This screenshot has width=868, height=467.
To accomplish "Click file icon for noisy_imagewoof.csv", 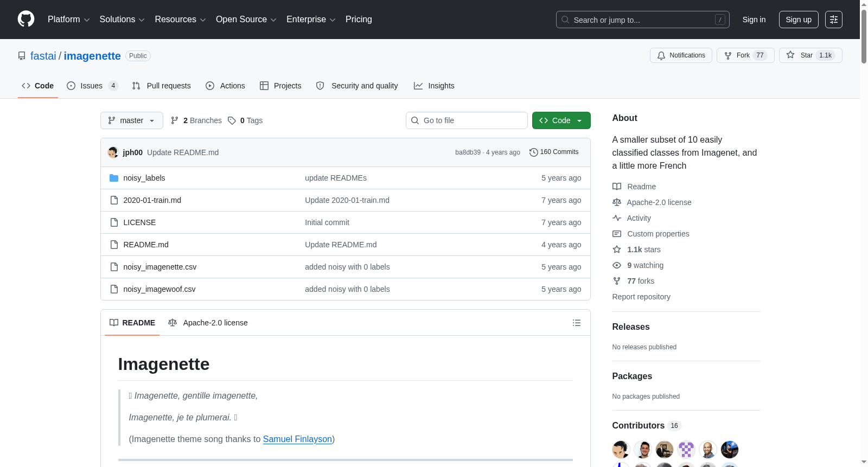I will pos(114,289).
